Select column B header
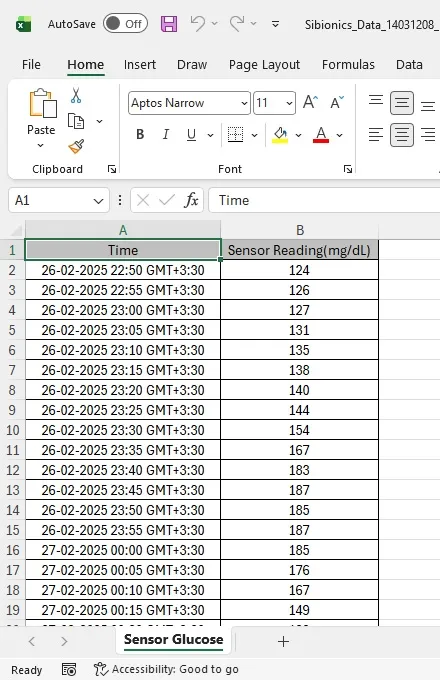Viewport: 440px width, 680px height. 300,230
